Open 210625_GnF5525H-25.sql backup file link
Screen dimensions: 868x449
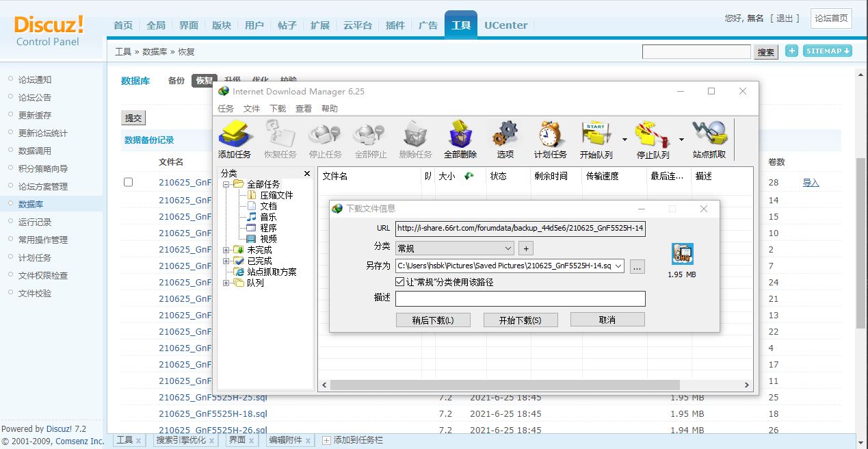click(x=213, y=397)
